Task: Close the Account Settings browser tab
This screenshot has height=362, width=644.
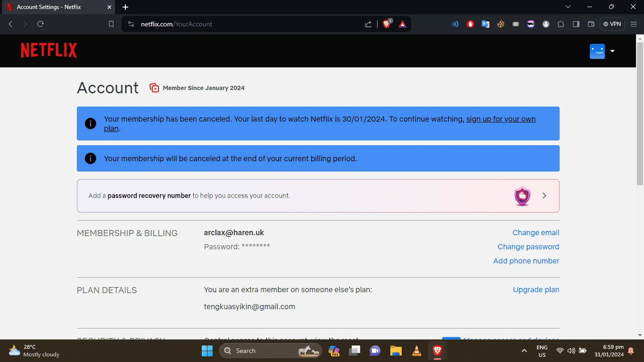Action: (x=109, y=7)
